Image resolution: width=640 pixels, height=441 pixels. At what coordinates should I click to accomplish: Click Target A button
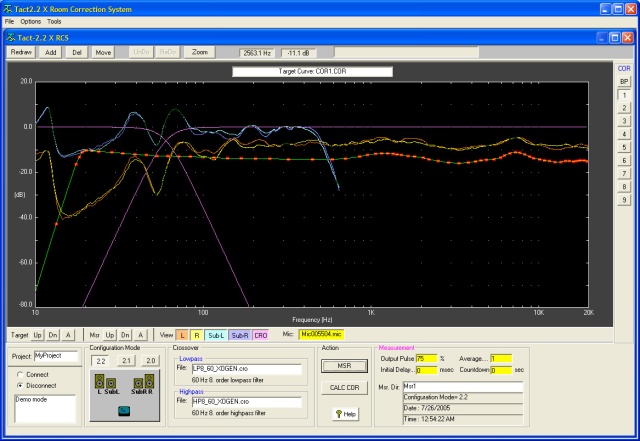coord(68,335)
